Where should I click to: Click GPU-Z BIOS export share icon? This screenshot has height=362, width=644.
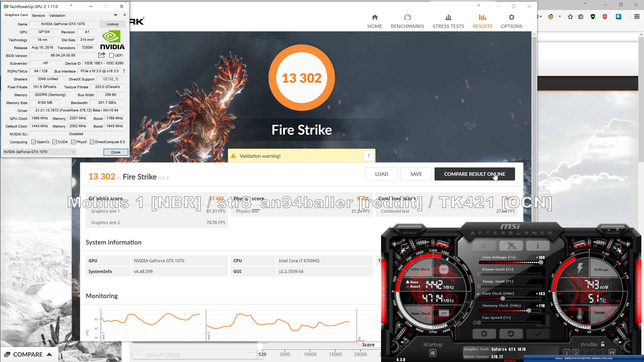(102, 55)
